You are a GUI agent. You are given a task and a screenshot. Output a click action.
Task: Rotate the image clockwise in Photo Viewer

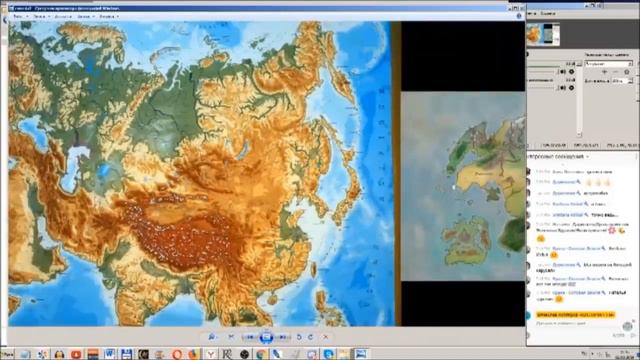point(311,337)
